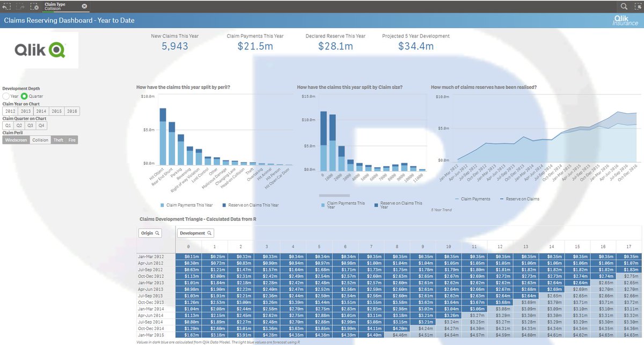Remove the Claim Type Collision selection
Image resolution: width=644 pixels, height=345 pixels.
[x=84, y=6]
